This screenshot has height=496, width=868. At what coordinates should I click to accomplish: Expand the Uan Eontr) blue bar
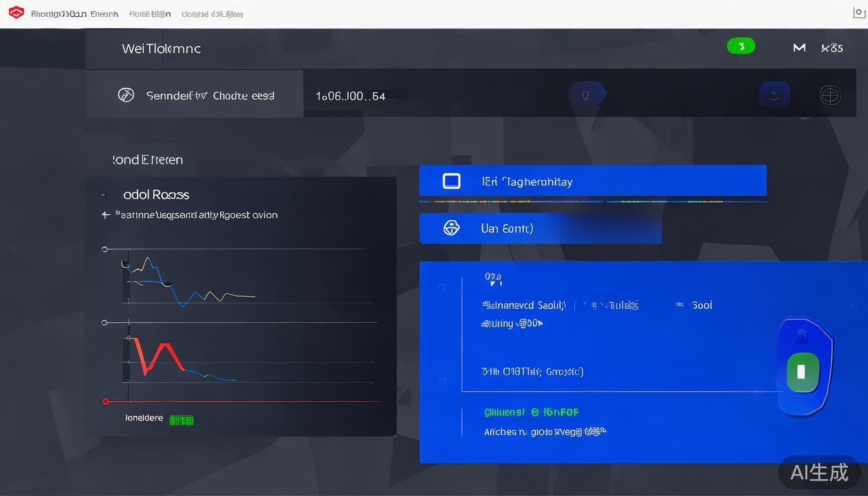(540, 229)
